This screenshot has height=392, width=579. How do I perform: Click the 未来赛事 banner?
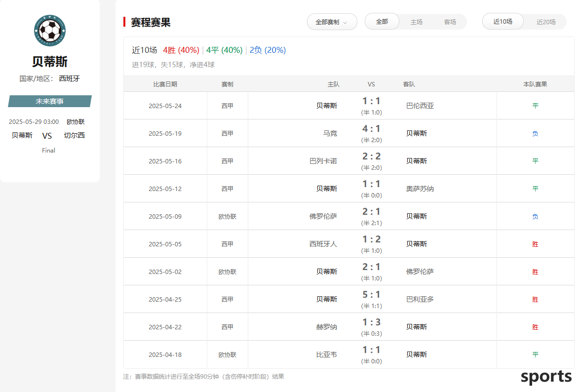(x=50, y=101)
